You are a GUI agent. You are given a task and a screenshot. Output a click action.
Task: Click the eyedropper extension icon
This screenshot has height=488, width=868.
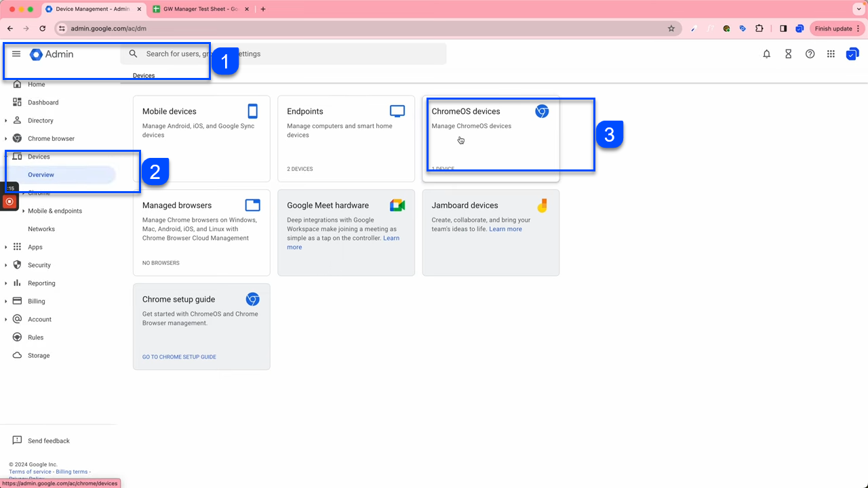pos(694,28)
